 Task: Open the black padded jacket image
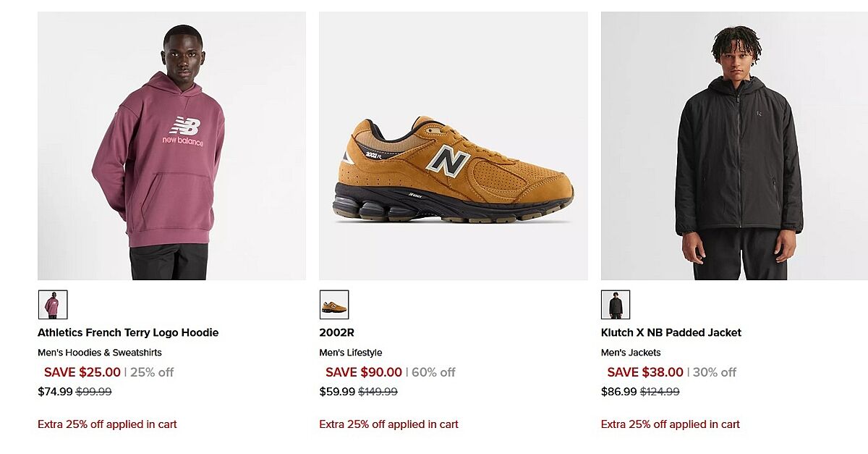tap(734, 146)
